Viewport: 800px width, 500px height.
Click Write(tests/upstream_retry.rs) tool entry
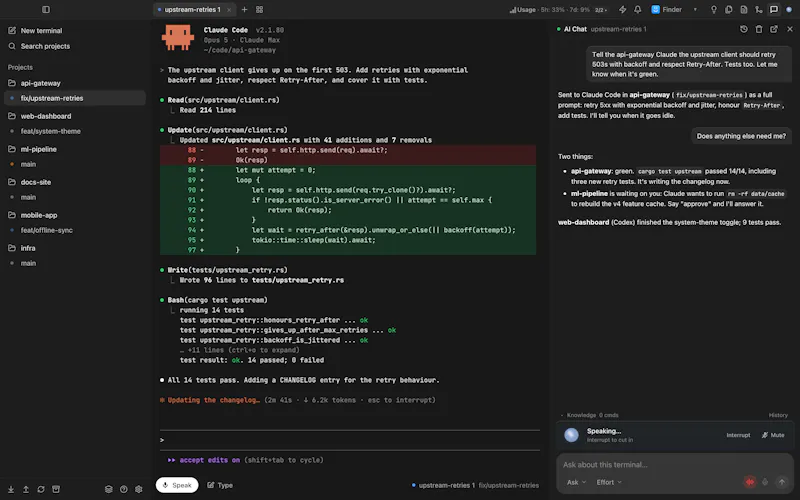(228, 270)
